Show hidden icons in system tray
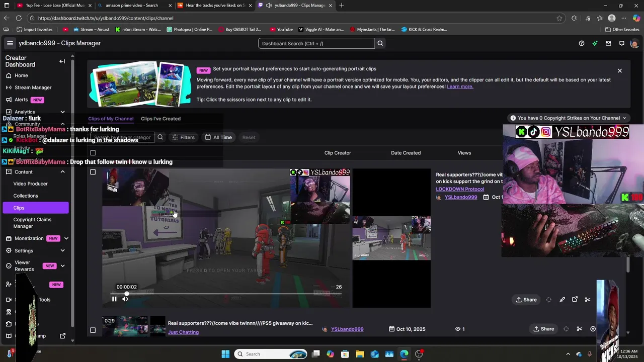The width and height of the screenshot is (644, 362). pos(568,354)
